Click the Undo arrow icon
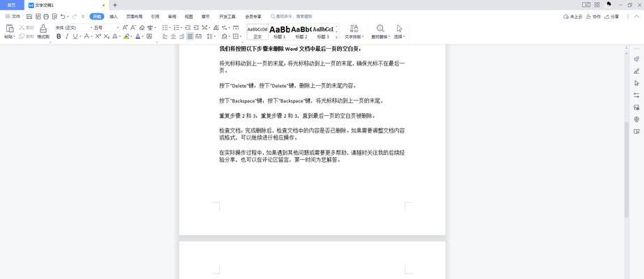The height and width of the screenshot is (279, 644). tap(63, 17)
